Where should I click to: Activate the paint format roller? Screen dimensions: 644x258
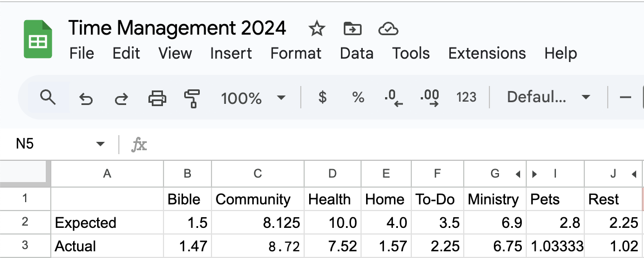click(192, 98)
